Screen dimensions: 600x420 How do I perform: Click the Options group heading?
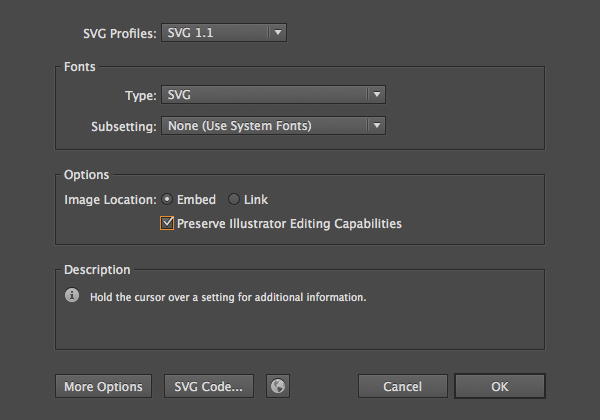pos(86,175)
